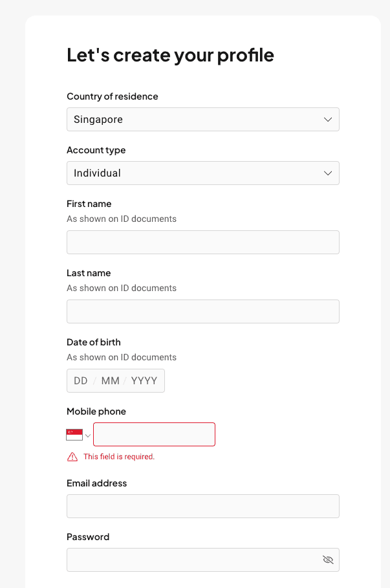Focus the Mobile phone number field
Viewport: 390px width, 588px height.
coord(154,435)
